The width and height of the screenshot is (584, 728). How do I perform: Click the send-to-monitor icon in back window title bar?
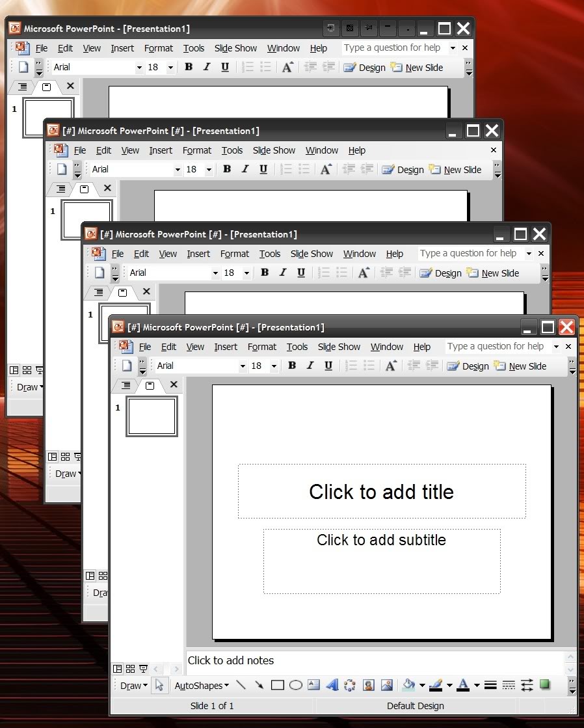[330, 28]
